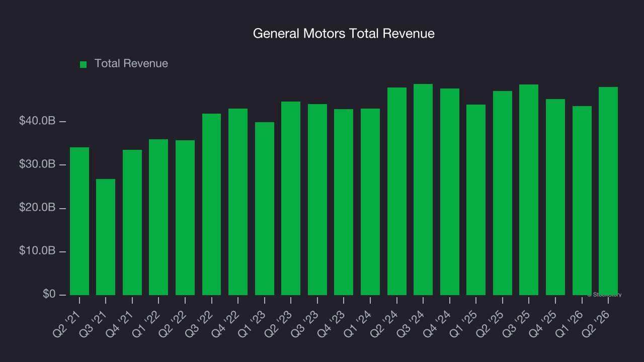
Task: Select the Q1 '25 revenue bar
Action: pyautogui.click(x=476, y=200)
